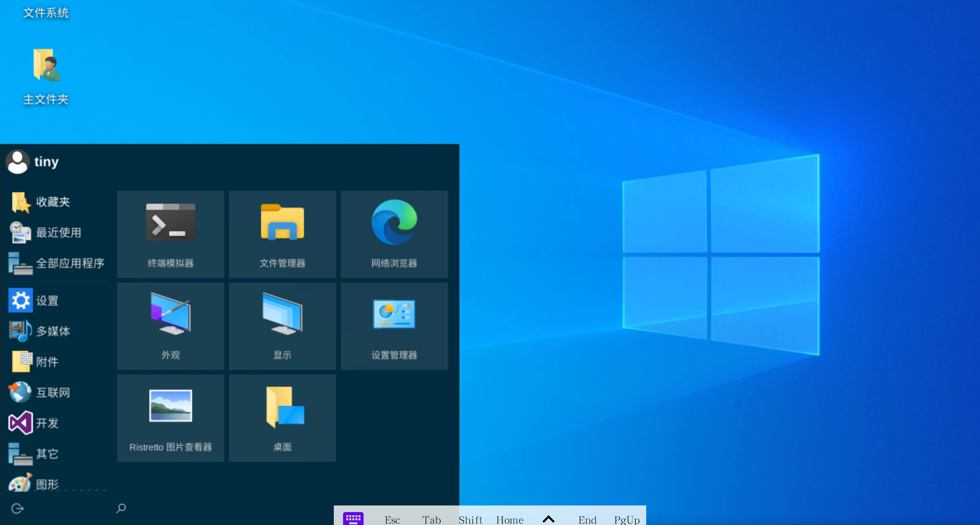Click the search magnifier icon
The height and width of the screenshot is (525, 980).
121,508
